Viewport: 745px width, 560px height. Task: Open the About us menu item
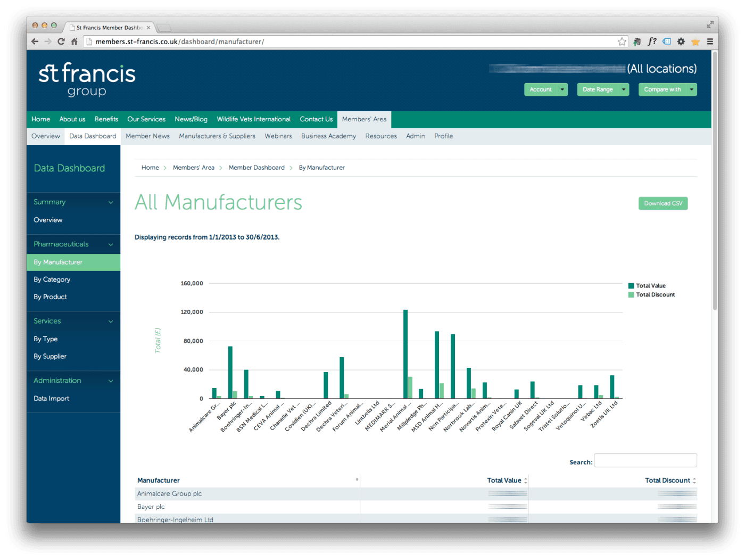(72, 119)
